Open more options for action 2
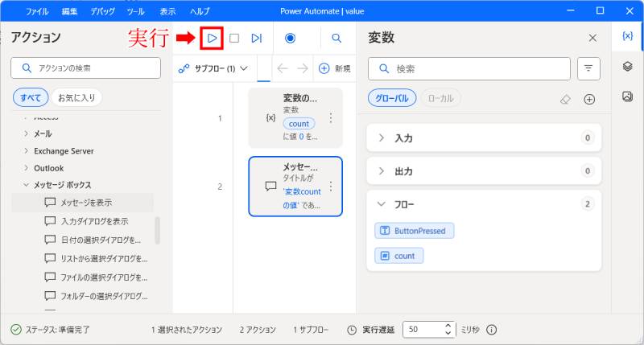 331,187
